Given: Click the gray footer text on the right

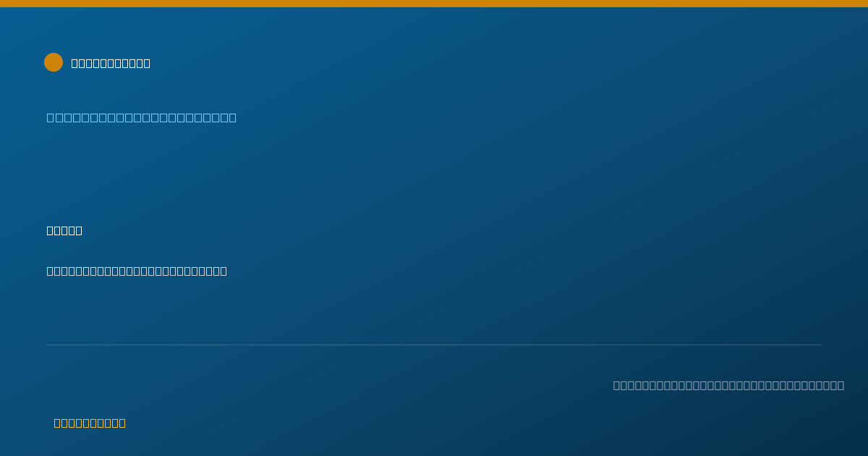Looking at the screenshot, I should click(728, 385).
